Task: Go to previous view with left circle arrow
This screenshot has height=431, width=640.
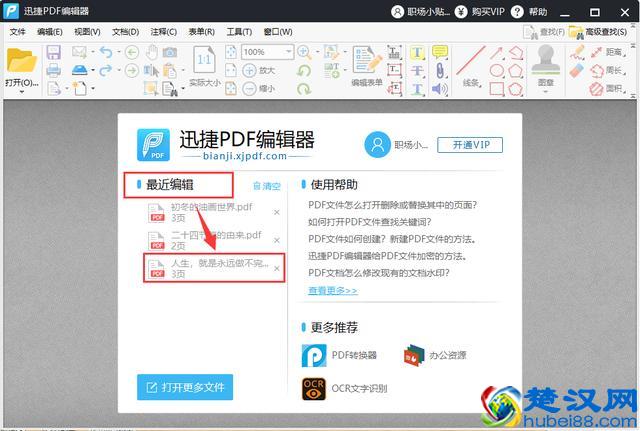Action: click(131, 52)
